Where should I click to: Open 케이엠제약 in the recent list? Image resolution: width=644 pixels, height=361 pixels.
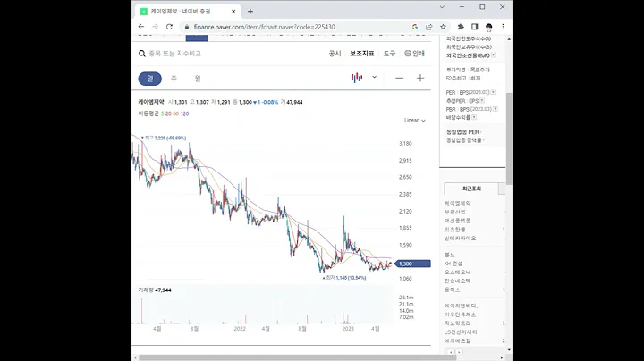point(458,203)
